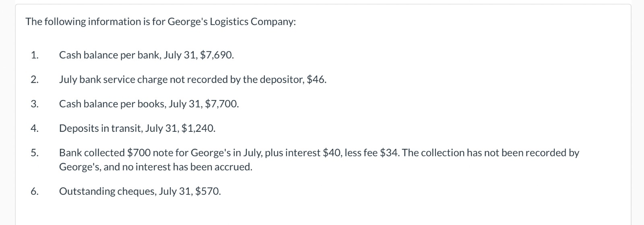
Task: Click the deposits in transit line
Action: [x=137, y=129]
